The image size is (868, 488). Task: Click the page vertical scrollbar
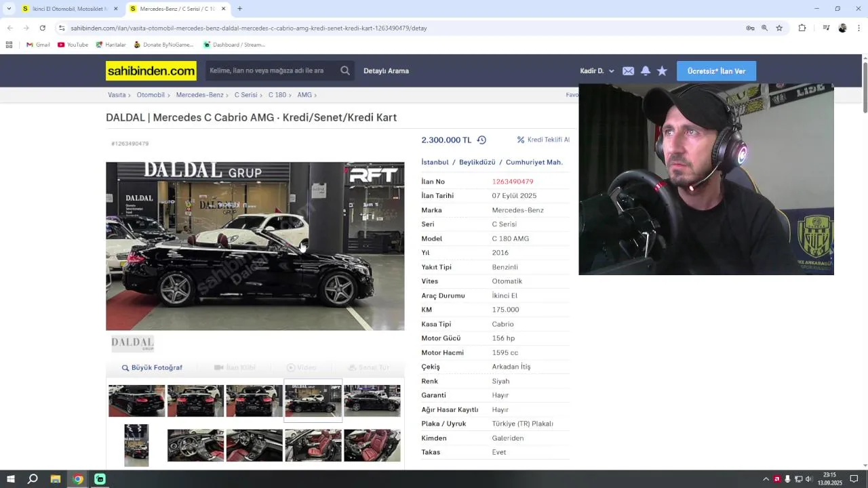point(865,88)
